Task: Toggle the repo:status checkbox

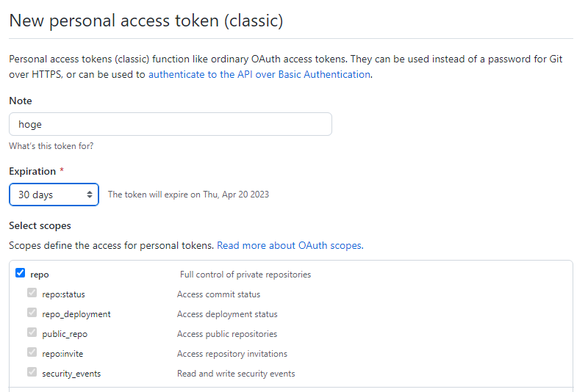Action: tap(32, 293)
